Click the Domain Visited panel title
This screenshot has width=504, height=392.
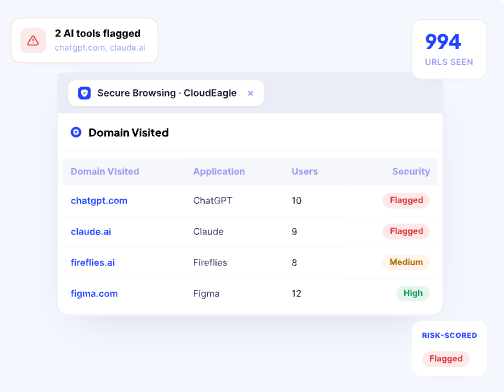(x=129, y=133)
